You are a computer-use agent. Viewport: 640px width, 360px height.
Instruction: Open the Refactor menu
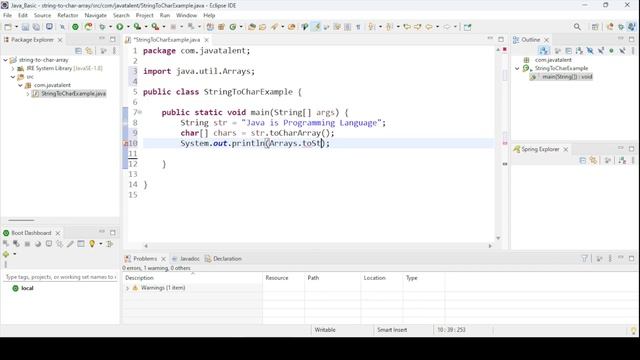point(68,16)
